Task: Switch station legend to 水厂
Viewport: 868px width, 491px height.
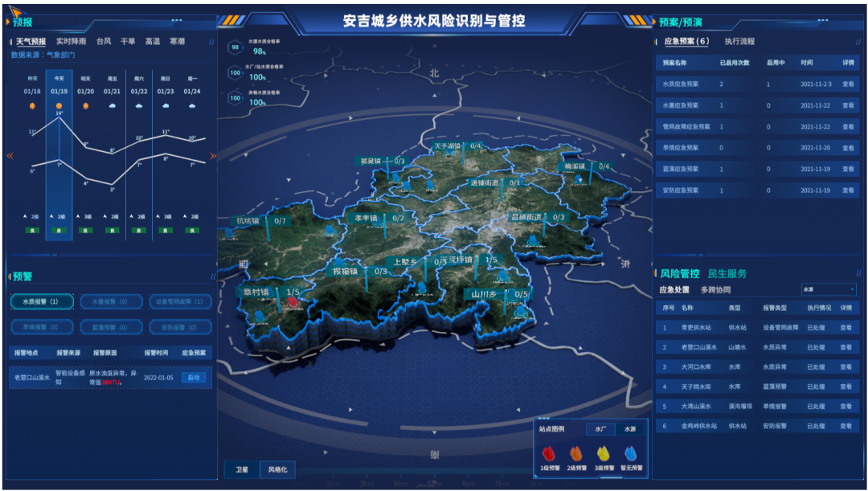Action: (600, 429)
